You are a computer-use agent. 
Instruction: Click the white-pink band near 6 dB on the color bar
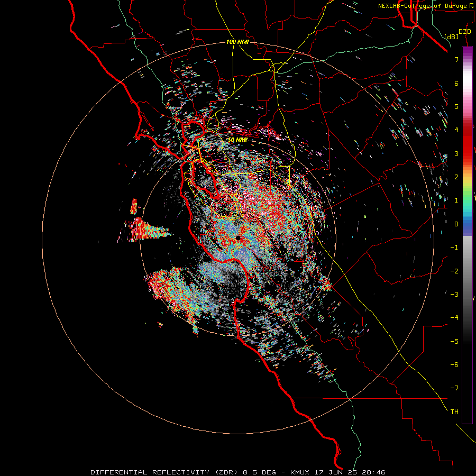click(x=467, y=82)
